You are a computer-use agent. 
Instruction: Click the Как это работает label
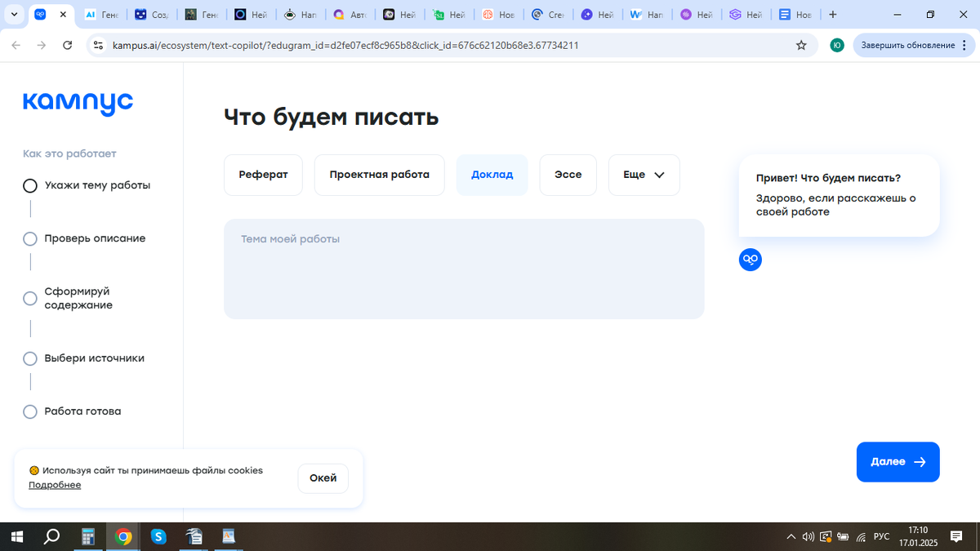(x=69, y=153)
